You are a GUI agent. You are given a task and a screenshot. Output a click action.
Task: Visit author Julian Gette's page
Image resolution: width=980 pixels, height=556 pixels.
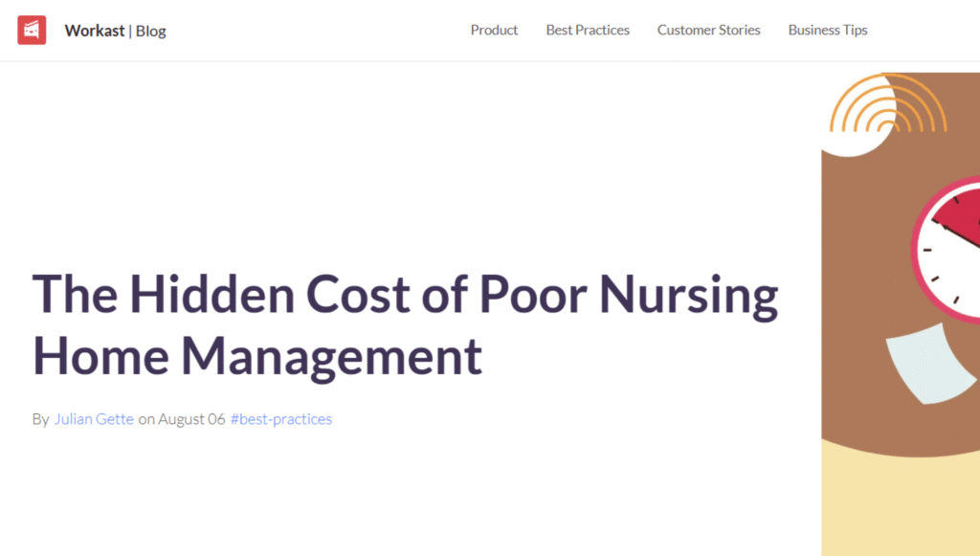click(94, 419)
